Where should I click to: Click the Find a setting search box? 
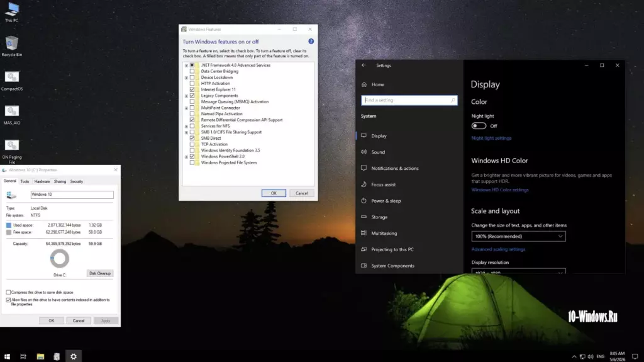pyautogui.click(x=409, y=100)
